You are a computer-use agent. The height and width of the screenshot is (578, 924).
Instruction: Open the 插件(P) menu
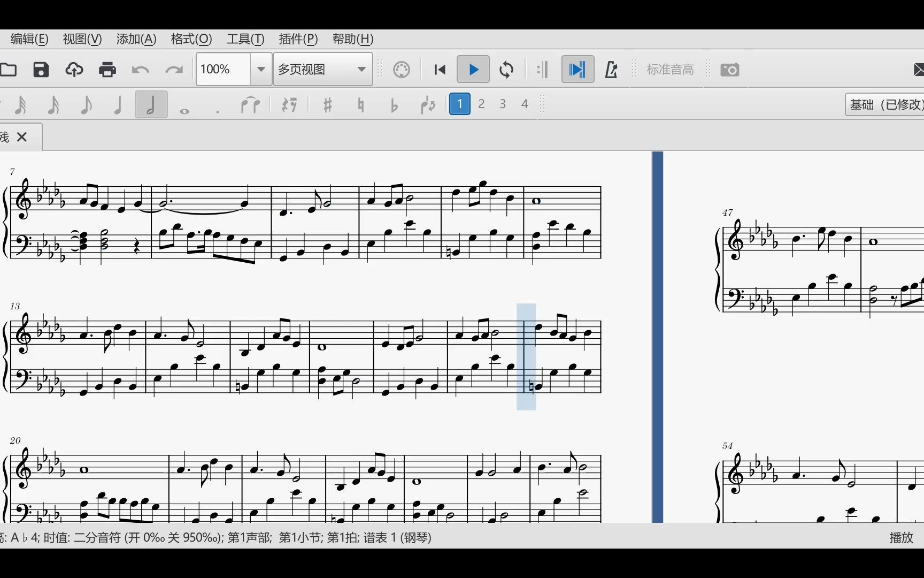click(x=298, y=39)
